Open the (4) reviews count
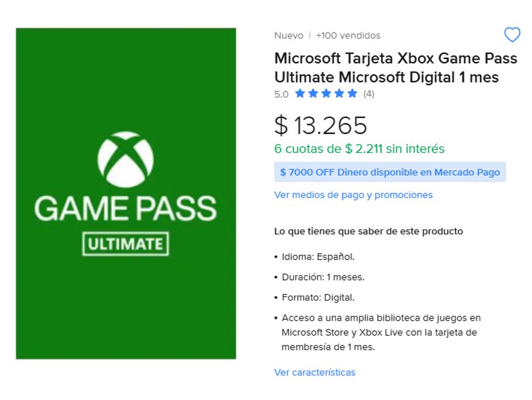Image resolution: width=532 pixels, height=400 pixels. point(369,94)
